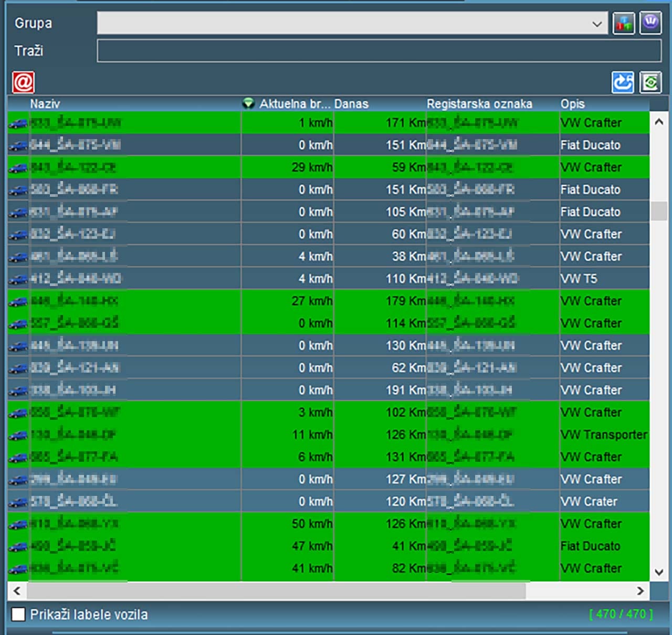672x635 pixels.
Task: Click the vertical scrollbar up arrow
Action: pos(659,122)
